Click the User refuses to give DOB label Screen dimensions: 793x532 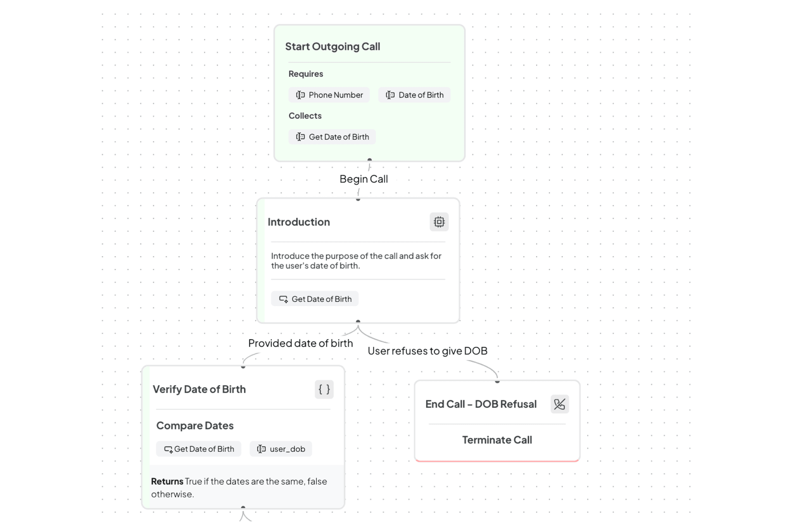(428, 351)
